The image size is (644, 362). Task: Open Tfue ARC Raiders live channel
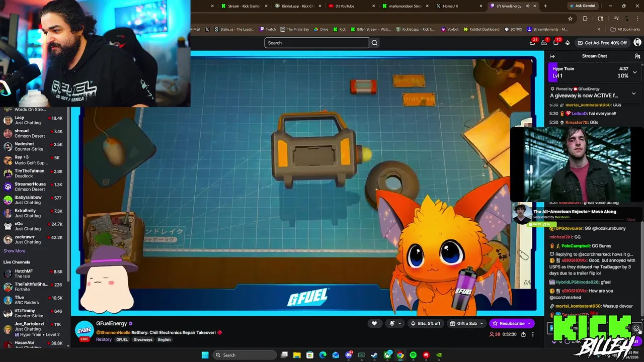(x=33, y=300)
